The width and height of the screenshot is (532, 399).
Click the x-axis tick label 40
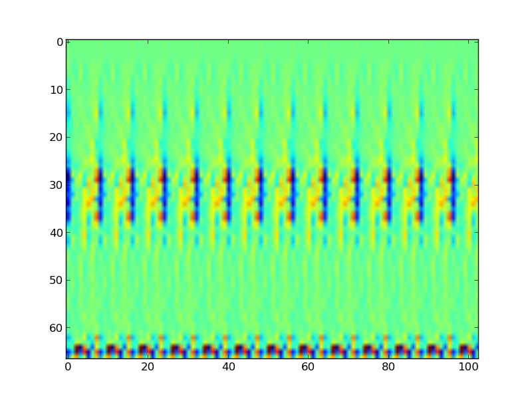(228, 366)
